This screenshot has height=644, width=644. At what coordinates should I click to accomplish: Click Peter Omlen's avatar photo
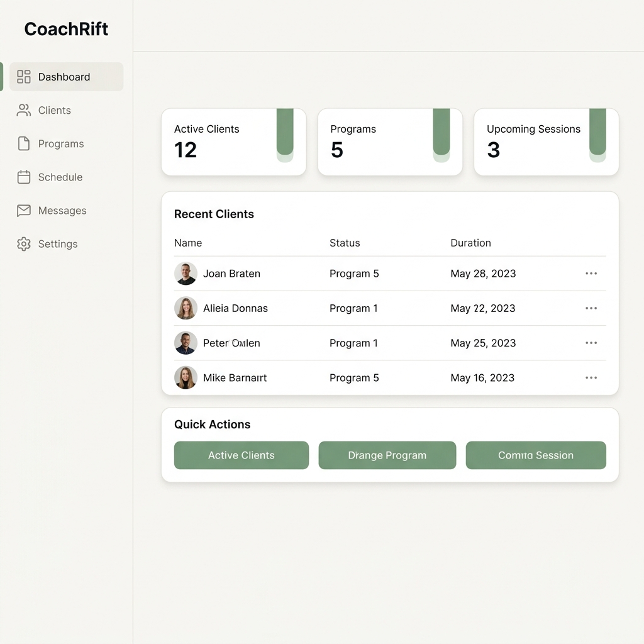[x=186, y=343]
